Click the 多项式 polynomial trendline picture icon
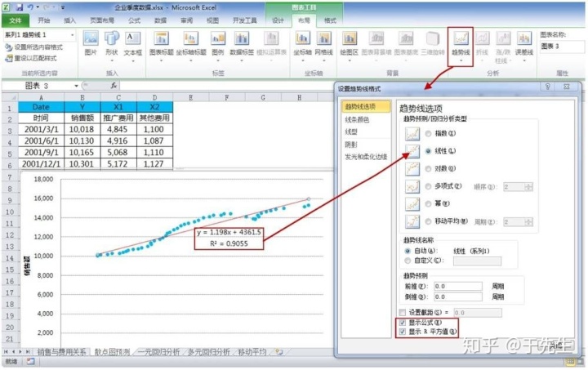The image size is (588, 370). coord(412,186)
